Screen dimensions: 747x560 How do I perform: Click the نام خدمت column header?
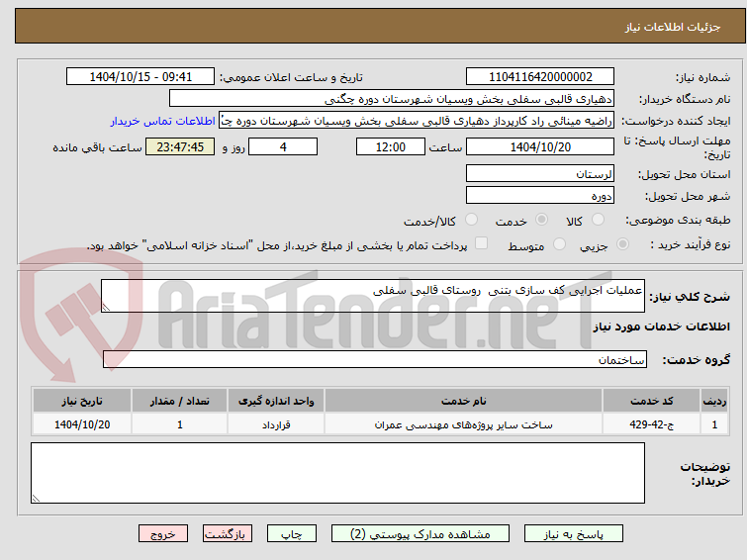pyautogui.click(x=464, y=401)
